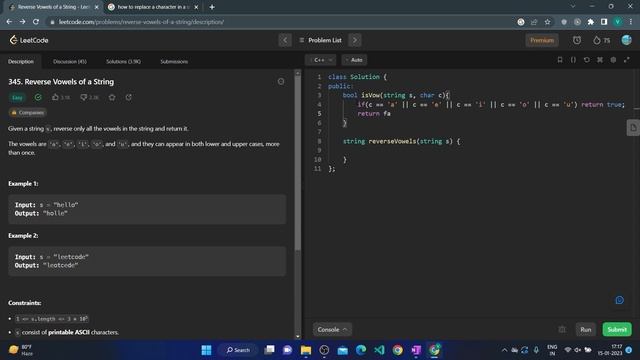The image size is (640, 360).
Task: Switch to the Discussion tab
Action: pos(70,62)
